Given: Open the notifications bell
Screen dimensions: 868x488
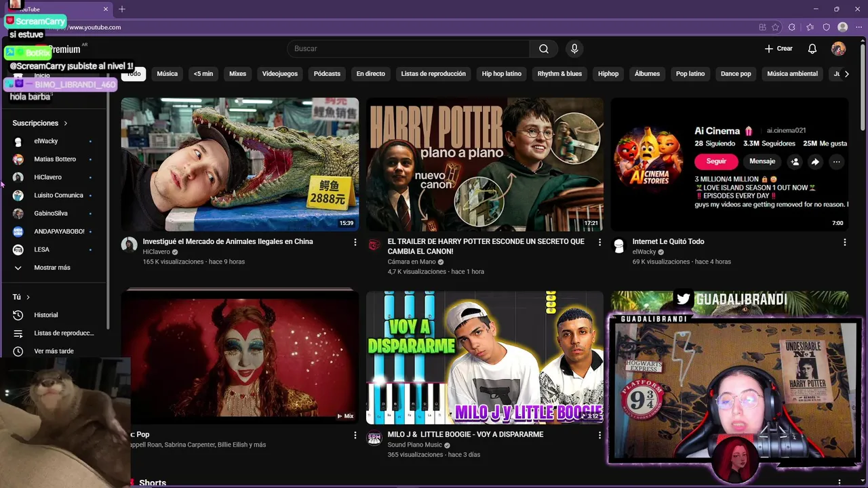Looking at the screenshot, I should (812, 49).
